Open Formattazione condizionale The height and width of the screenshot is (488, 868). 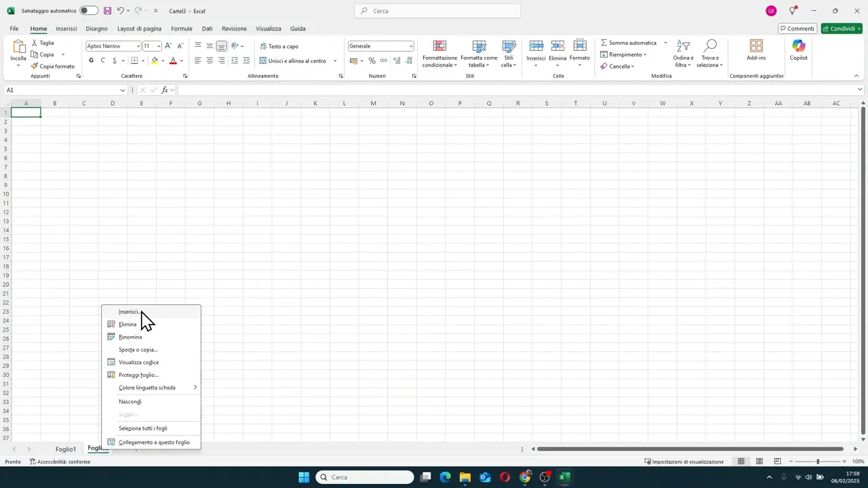coord(440,54)
